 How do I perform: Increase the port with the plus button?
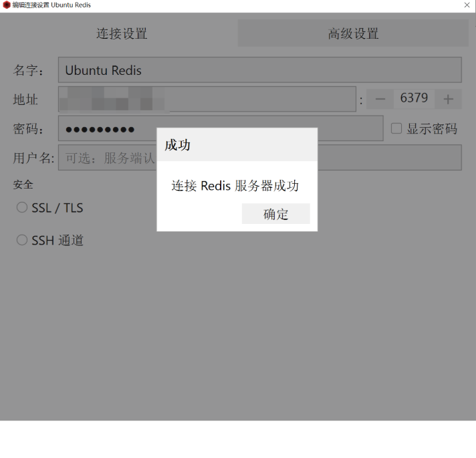pos(448,100)
